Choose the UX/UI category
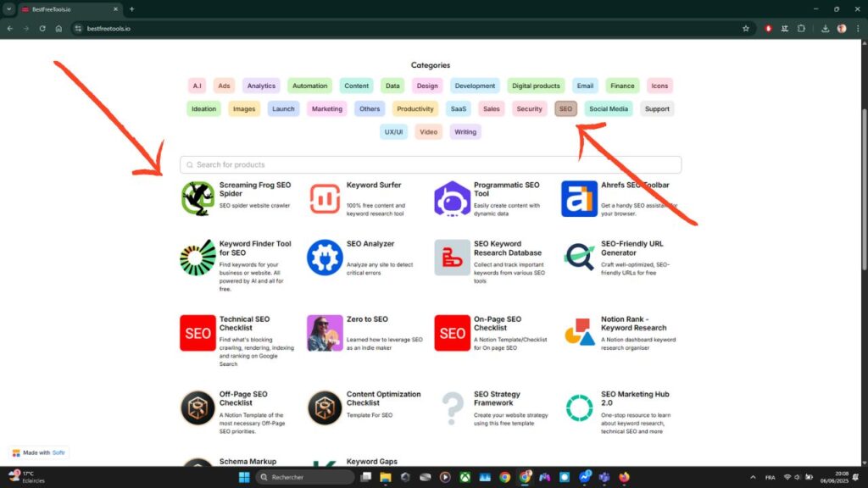 393,131
